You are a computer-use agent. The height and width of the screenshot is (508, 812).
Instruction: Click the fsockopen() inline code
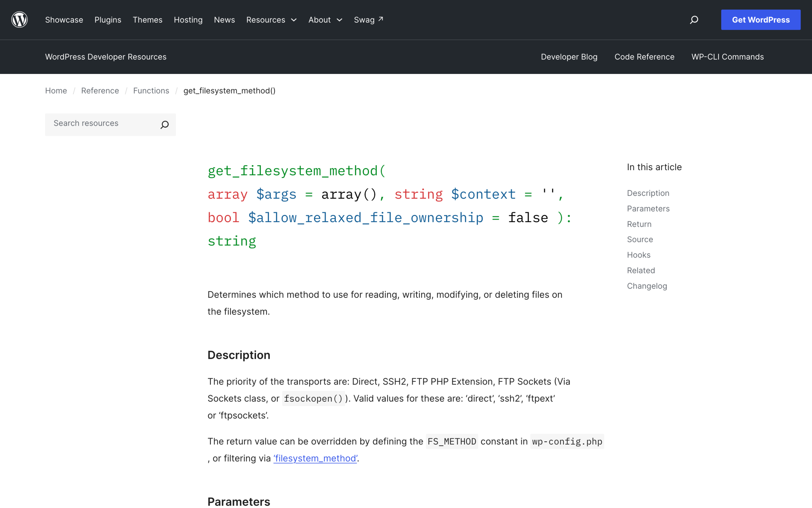tap(313, 398)
